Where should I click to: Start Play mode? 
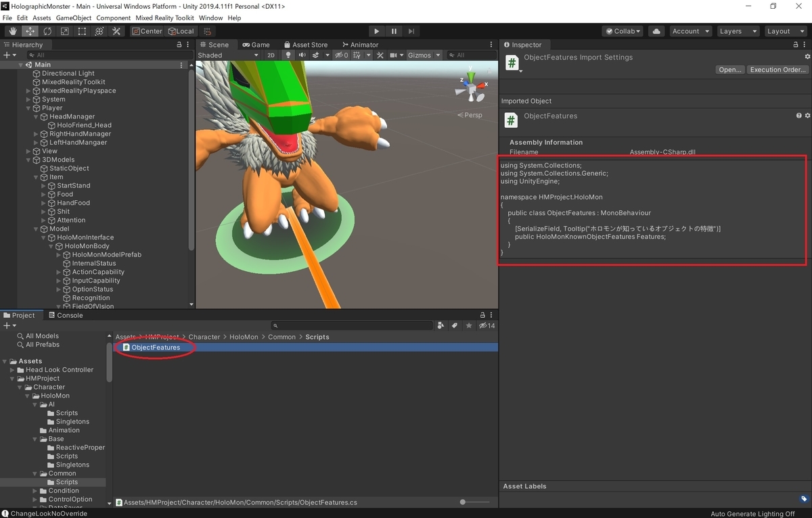point(377,31)
